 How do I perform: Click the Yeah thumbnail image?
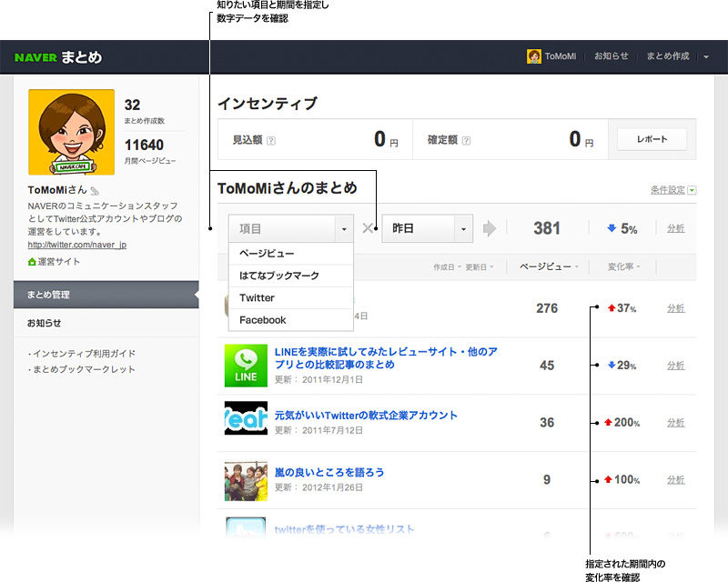(x=246, y=417)
